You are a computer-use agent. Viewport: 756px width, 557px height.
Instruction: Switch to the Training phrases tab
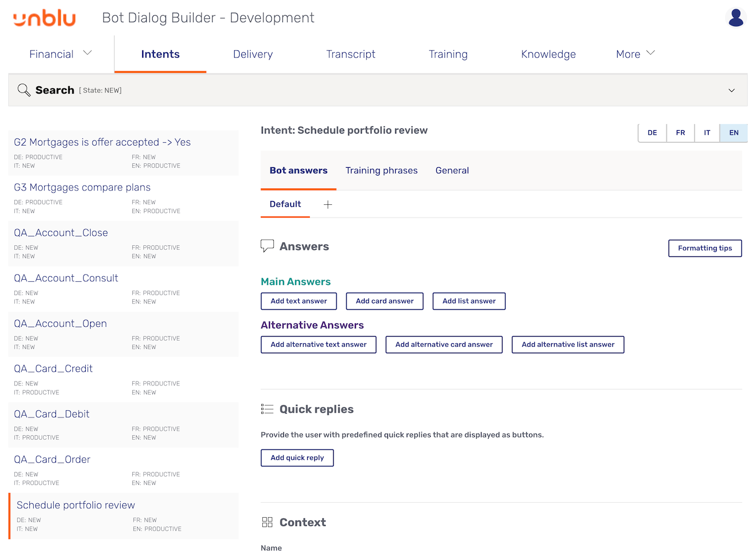pyautogui.click(x=381, y=171)
